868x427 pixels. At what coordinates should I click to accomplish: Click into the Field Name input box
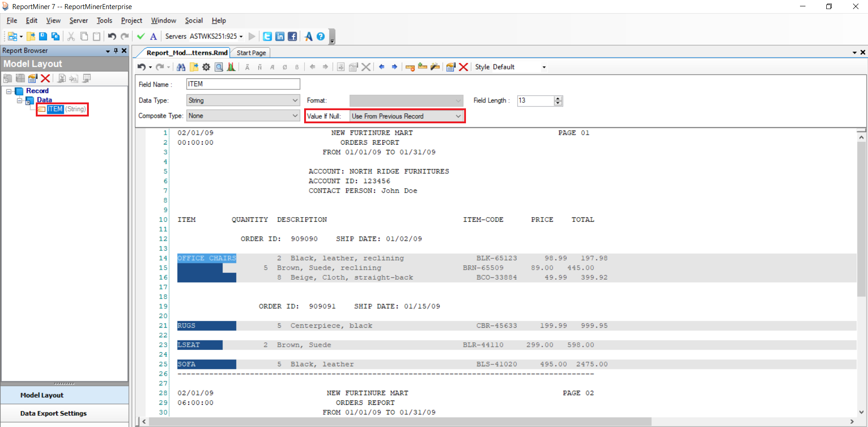[243, 84]
